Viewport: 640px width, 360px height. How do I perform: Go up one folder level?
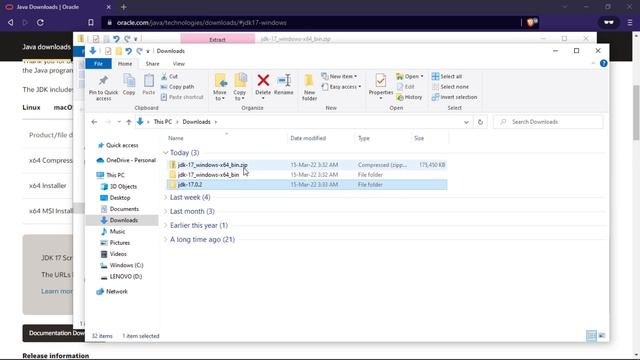[129, 122]
